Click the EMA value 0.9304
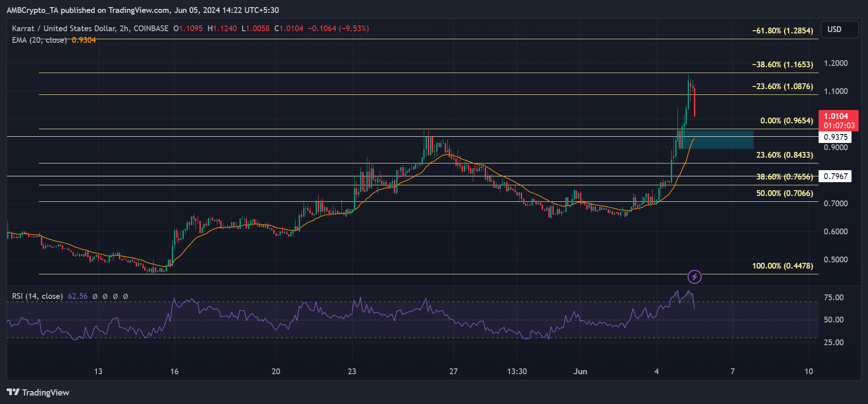This screenshot has height=404, width=868. 84,40
